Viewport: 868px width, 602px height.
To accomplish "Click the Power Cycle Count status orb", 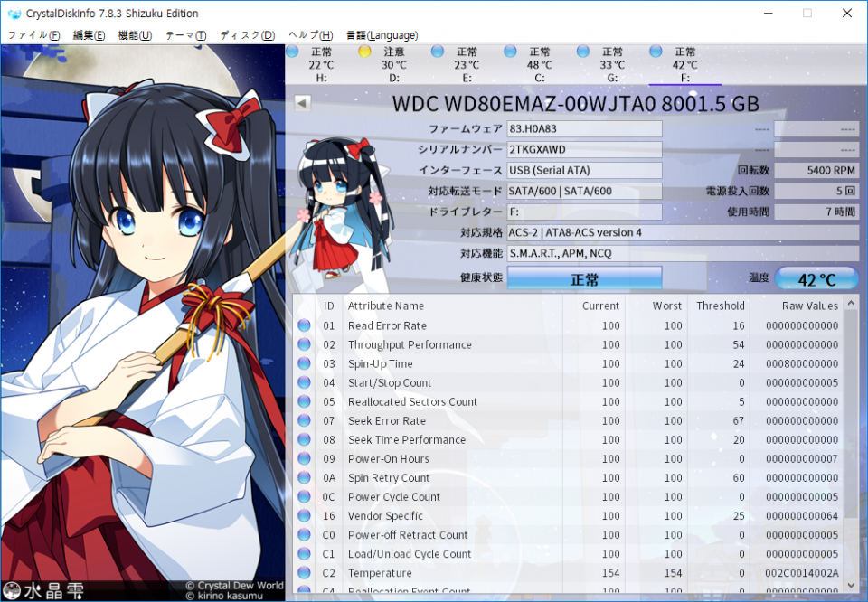I will pyautogui.click(x=304, y=497).
